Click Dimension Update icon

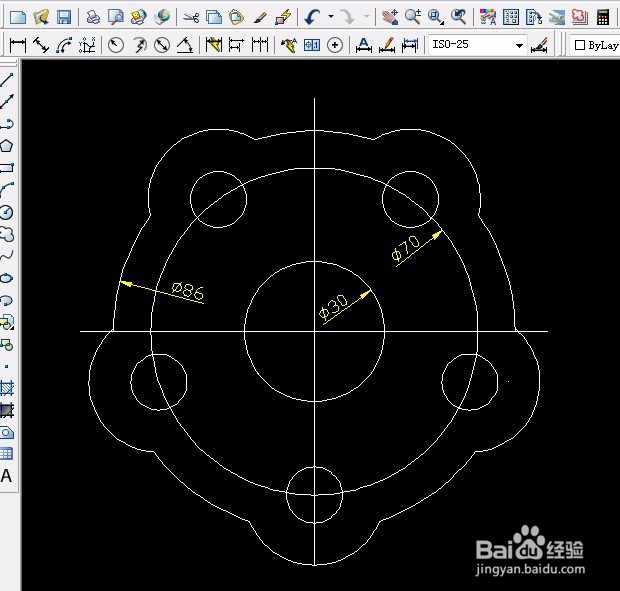tap(410, 45)
